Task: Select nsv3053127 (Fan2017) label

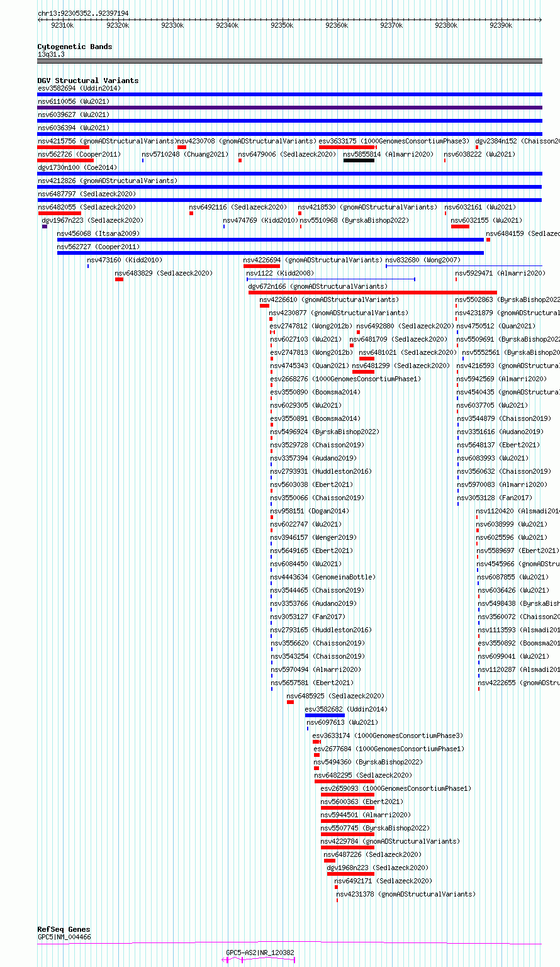Action: [x=308, y=617]
